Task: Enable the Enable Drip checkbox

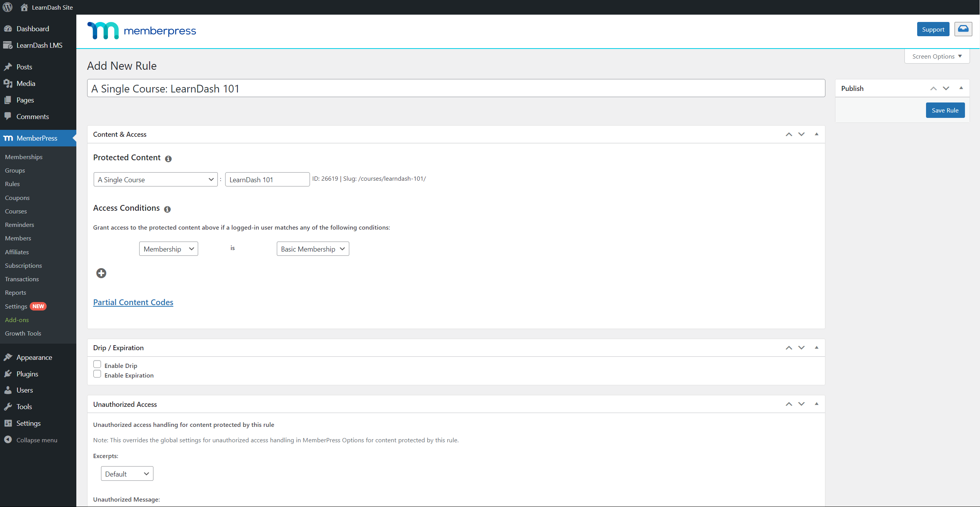Action: point(98,364)
